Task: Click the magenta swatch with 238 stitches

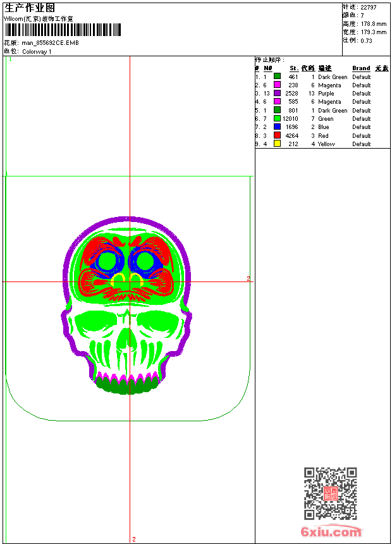Action: click(x=277, y=85)
